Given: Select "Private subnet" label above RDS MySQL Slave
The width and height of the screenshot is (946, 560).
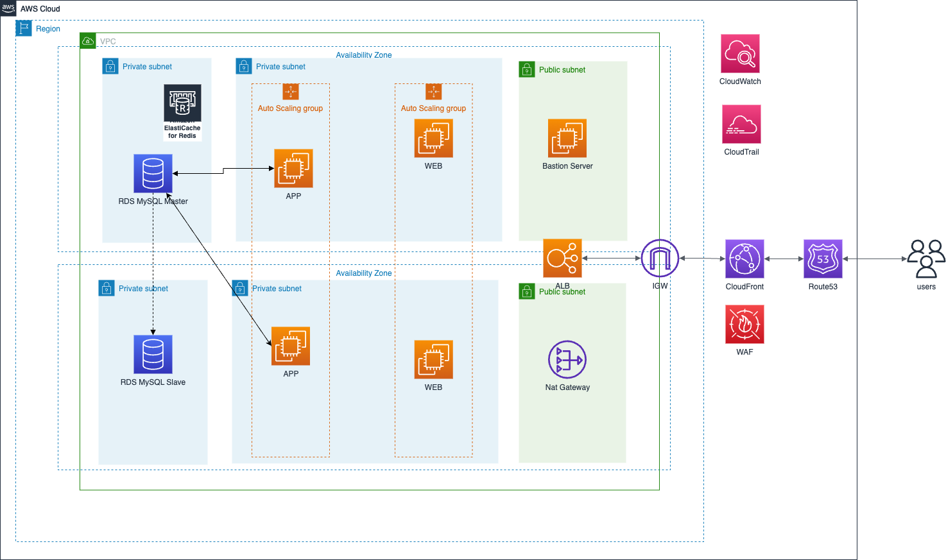Looking at the screenshot, I should pos(143,289).
